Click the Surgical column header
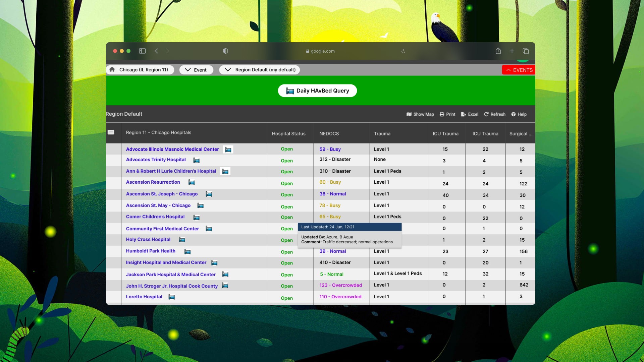 click(521, 133)
